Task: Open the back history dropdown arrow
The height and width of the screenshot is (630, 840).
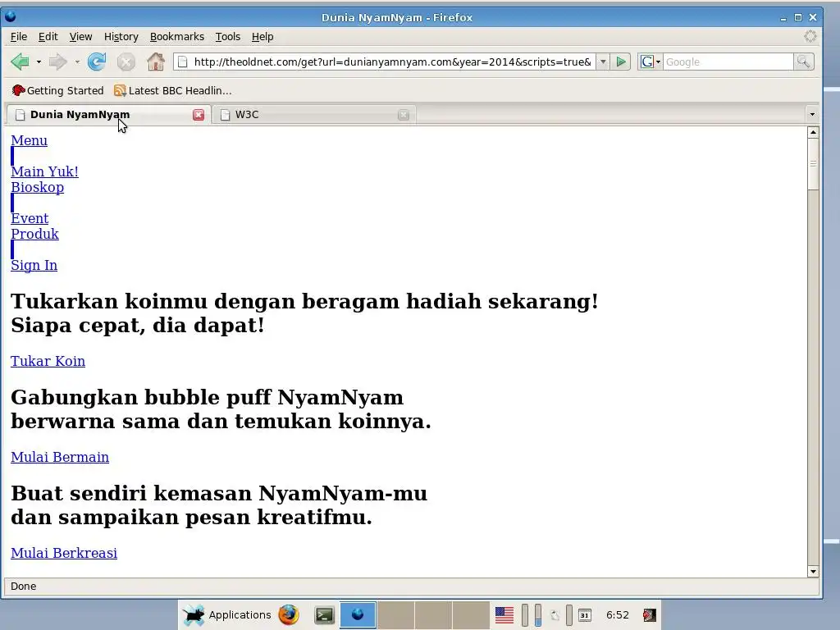Action: (x=39, y=62)
